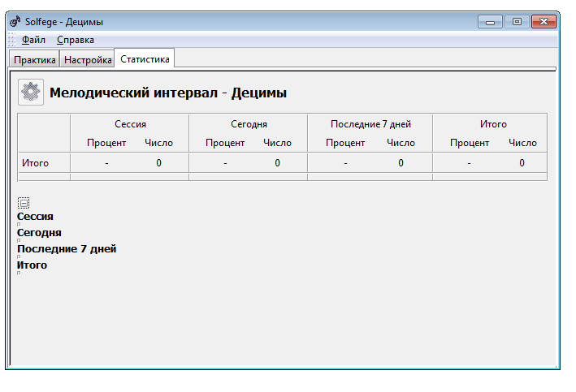Image resolution: width=576 pixels, height=392 pixels.
Task: Minimize the Solfege window
Action: tap(490, 22)
